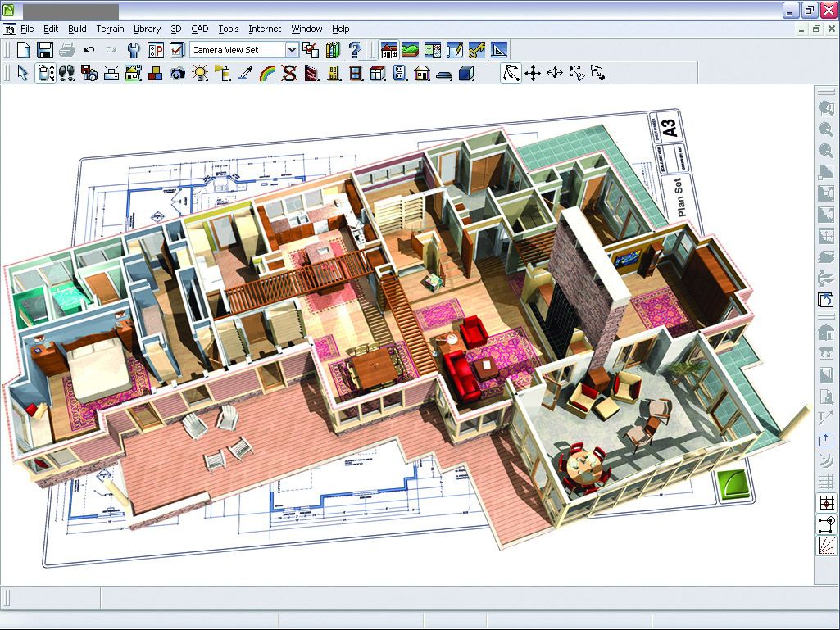The width and height of the screenshot is (840, 630).
Task: Select the electrical outlet tool
Action: 400,73
